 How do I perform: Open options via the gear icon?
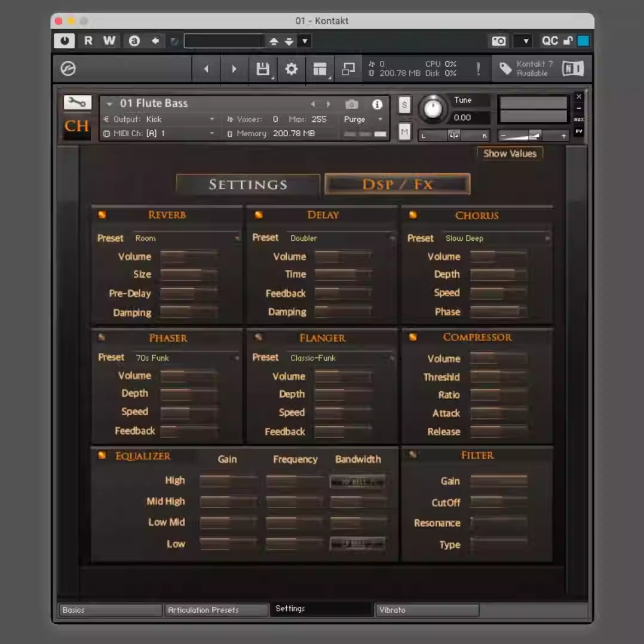tap(291, 69)
